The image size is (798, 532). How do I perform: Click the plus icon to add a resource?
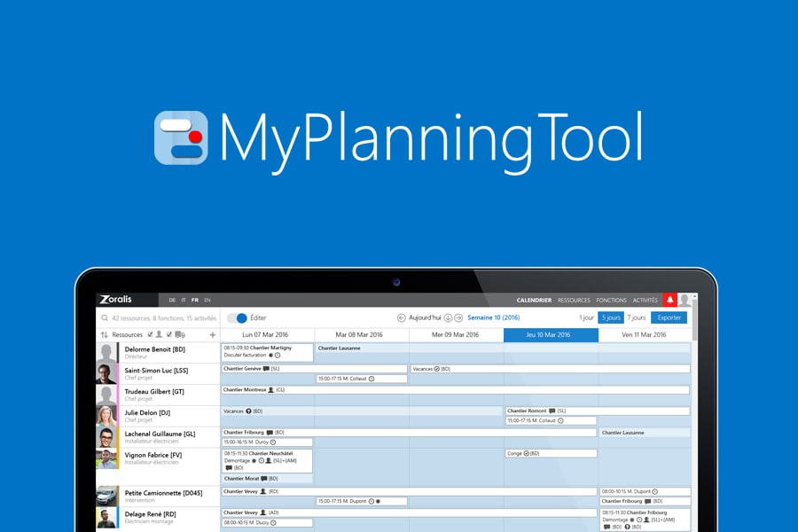[x=213, y=333]
